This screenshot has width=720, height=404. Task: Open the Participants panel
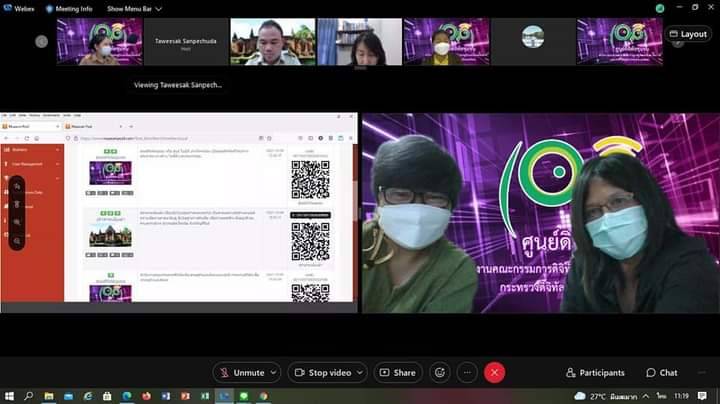coord(595,372)
